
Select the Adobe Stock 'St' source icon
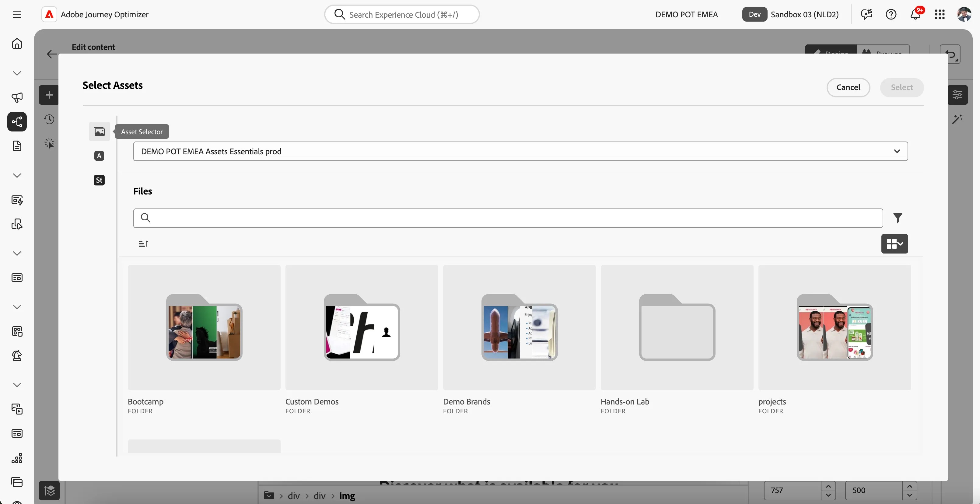click(x=99, y=180)
